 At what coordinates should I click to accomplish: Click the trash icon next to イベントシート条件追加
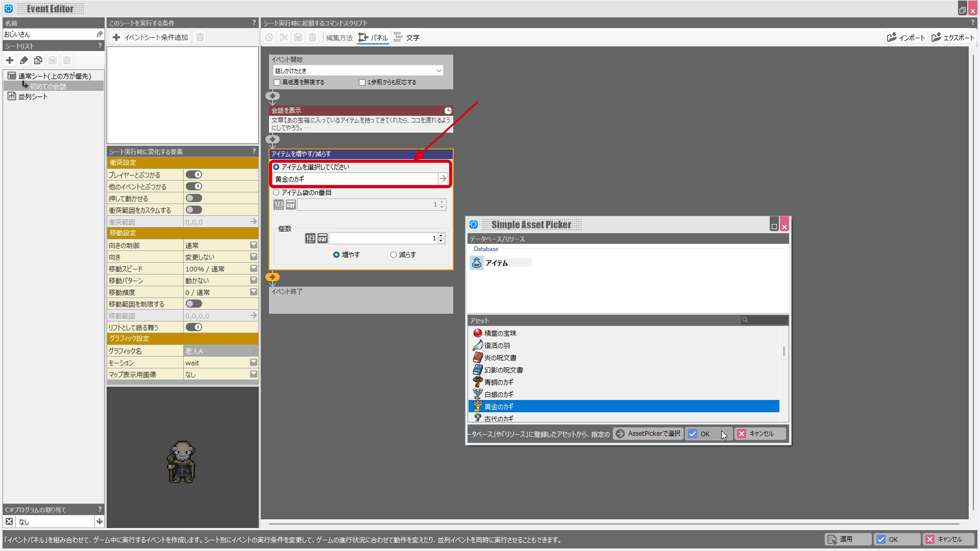[x=200, y=37]
